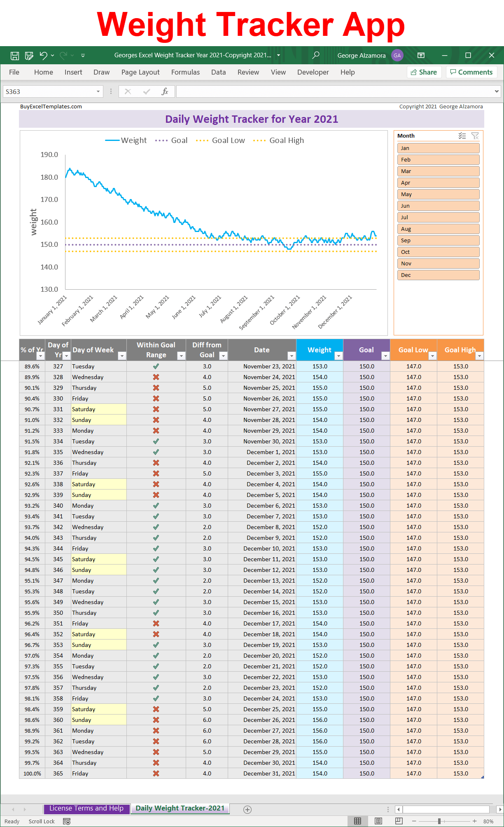Click the zoom slider handle in the status bar
This screenshot has height=827, width=504.
coord(439,821)
